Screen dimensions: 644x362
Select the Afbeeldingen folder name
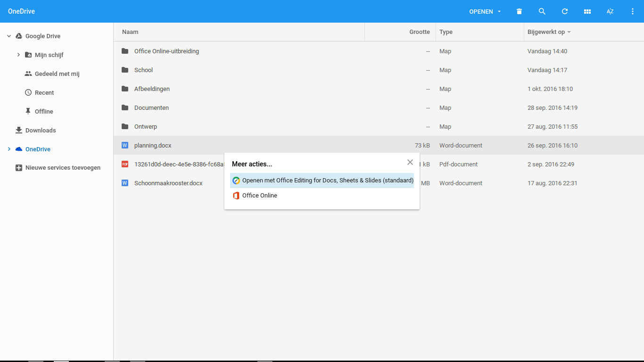(x=152, y=89)
